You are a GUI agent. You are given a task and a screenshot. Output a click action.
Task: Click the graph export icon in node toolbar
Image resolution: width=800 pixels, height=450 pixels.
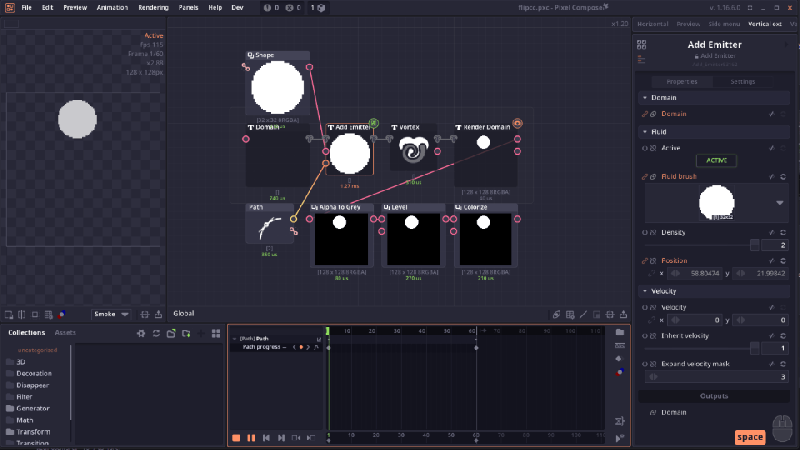[623, 314]
